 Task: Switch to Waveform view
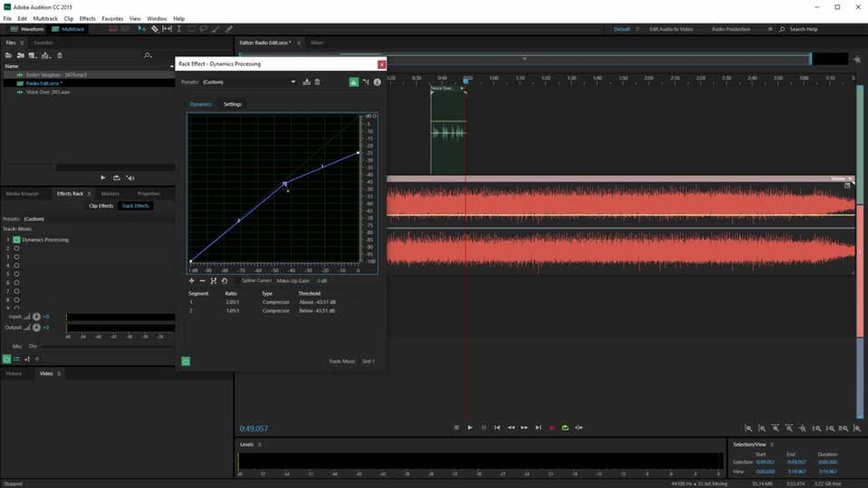27,29
